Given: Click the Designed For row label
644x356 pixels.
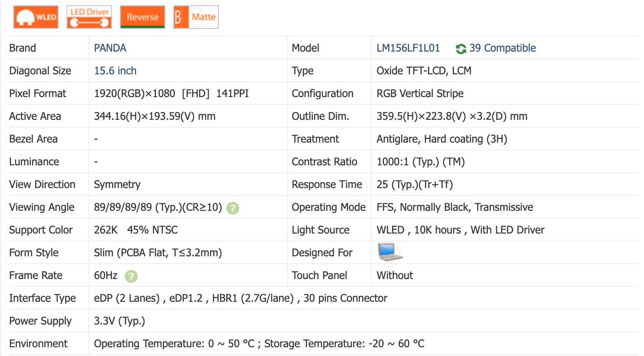Looking at the screenshot, I should tap(322, 253).
